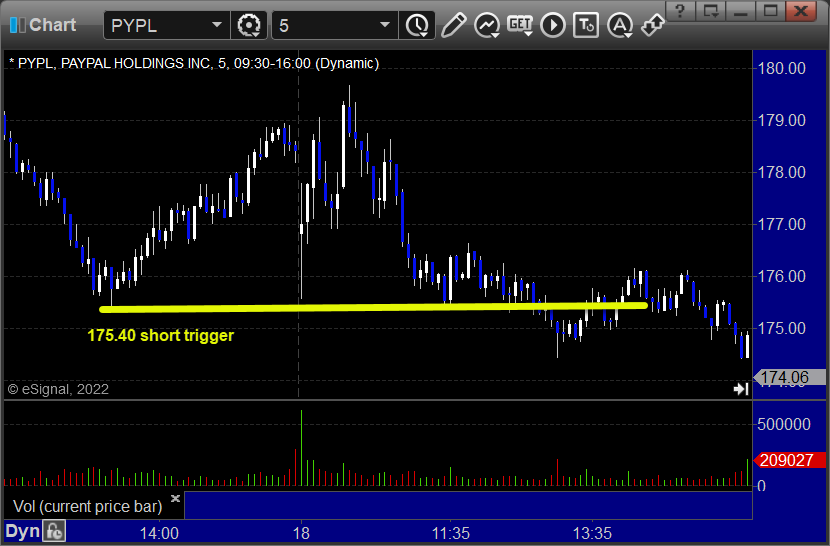
Task: Open the symbol settings gear menu
Action: coord(249,25)
